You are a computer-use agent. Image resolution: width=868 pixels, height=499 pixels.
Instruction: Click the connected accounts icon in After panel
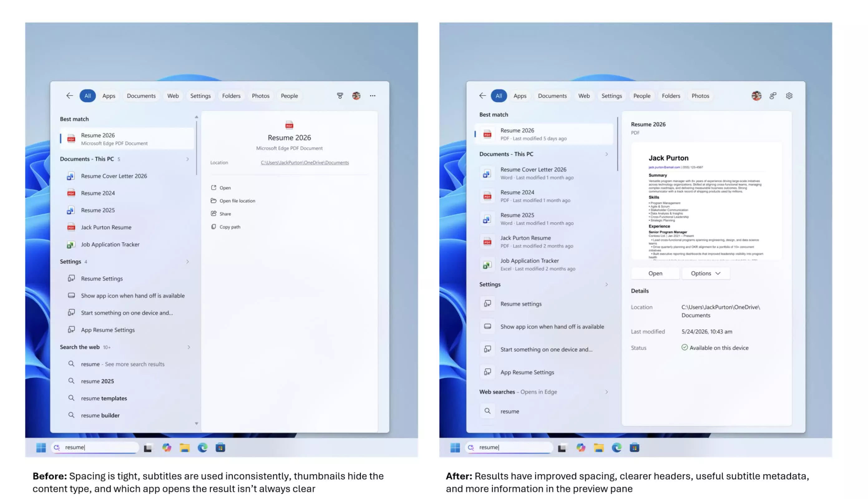point(773,96)
